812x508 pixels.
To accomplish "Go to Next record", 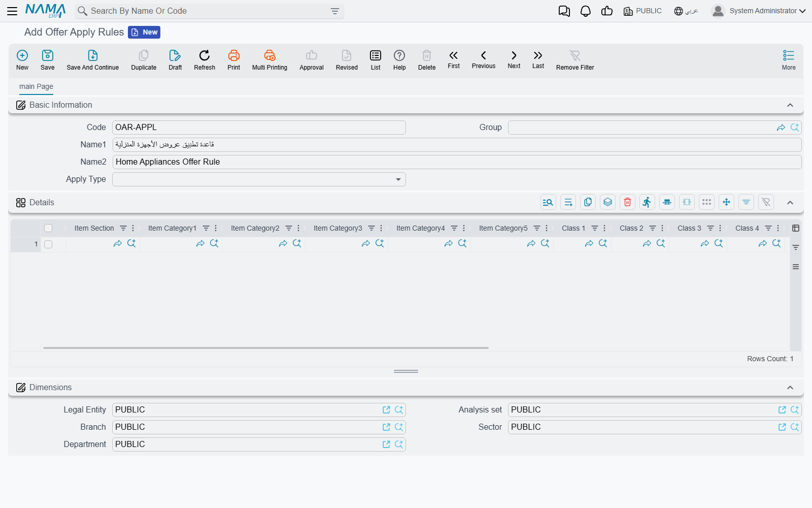I will [514, 59].
